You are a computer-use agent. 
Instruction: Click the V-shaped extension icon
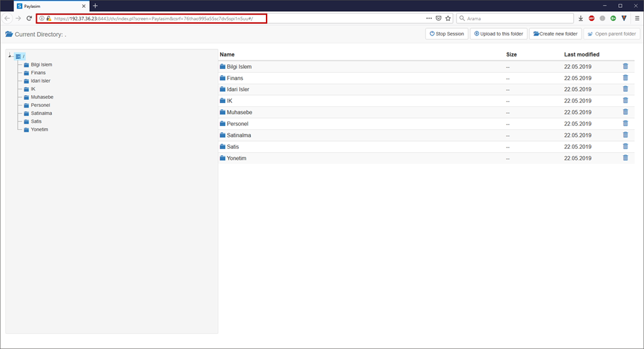[624, 18]
